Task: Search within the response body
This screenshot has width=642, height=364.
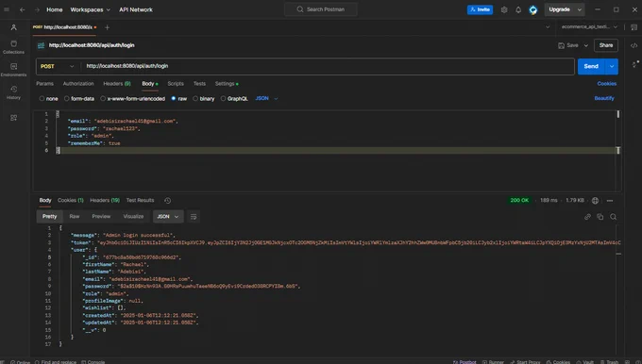Action: [614, 217]
